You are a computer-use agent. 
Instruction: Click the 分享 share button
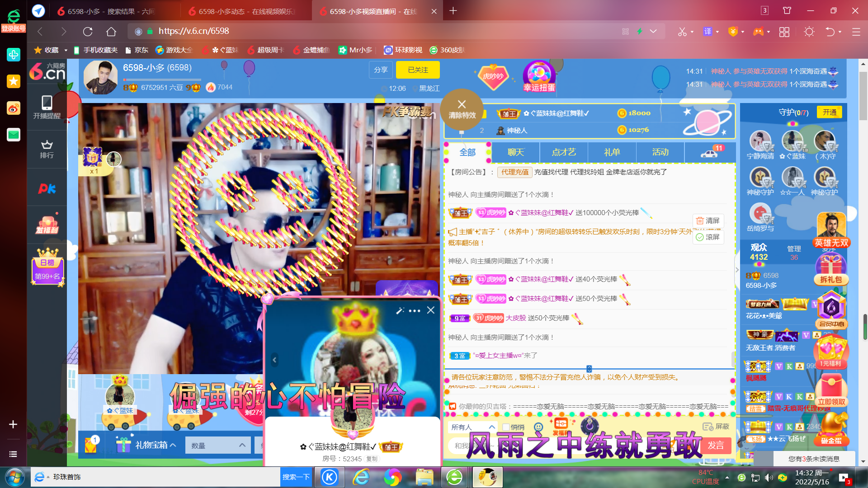381,70
